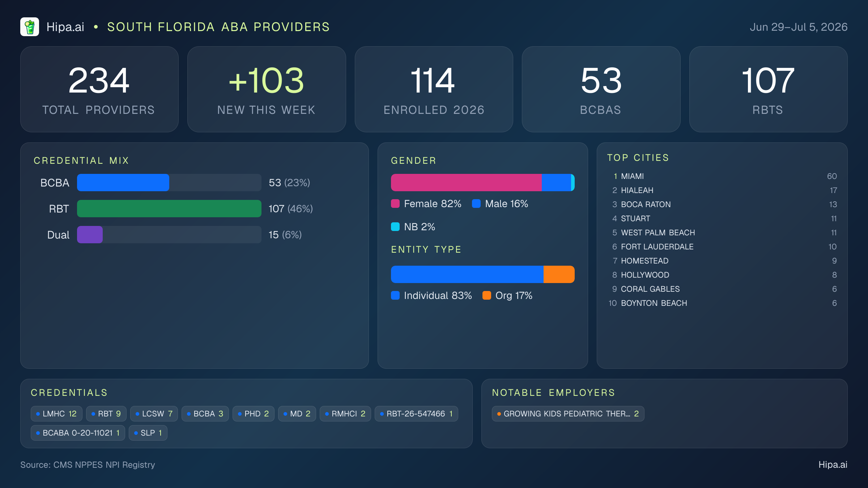Click the Female 82% legend label

(x=433, y=204)
